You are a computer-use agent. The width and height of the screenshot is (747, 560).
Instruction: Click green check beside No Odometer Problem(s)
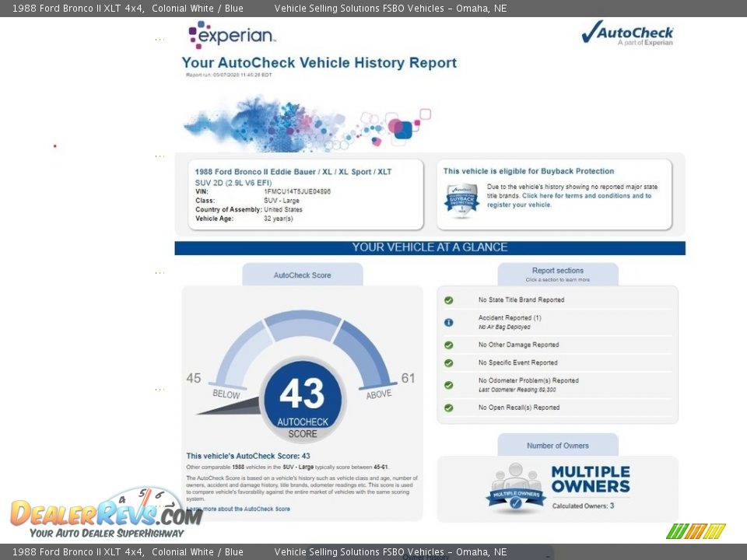(448, 385)
